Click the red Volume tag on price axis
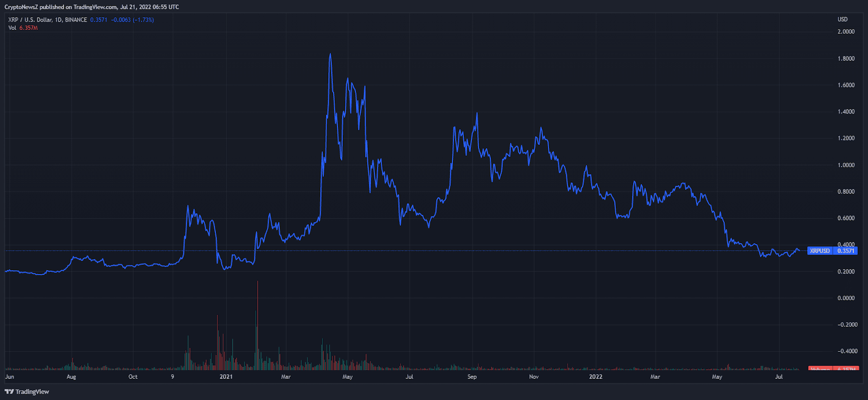The image size is (868, 400). click(833, 369)
